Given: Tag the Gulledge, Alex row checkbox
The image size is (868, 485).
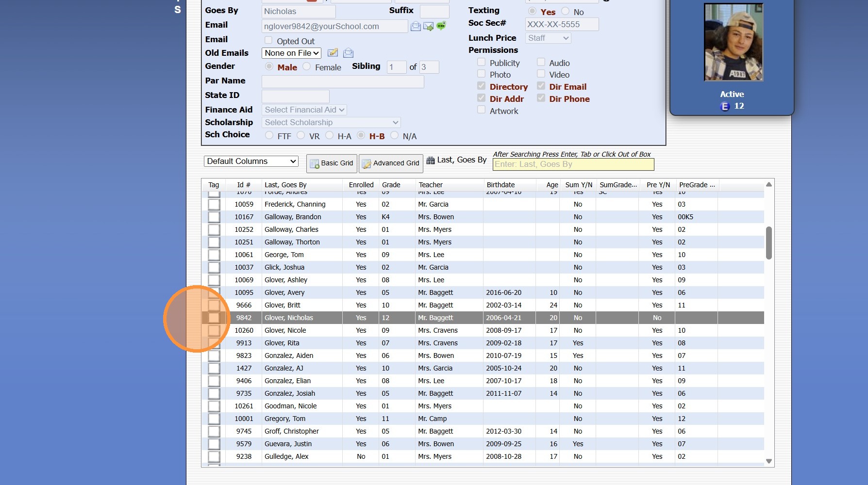Looking at the screenshot, I should click(x=214, y=456).
